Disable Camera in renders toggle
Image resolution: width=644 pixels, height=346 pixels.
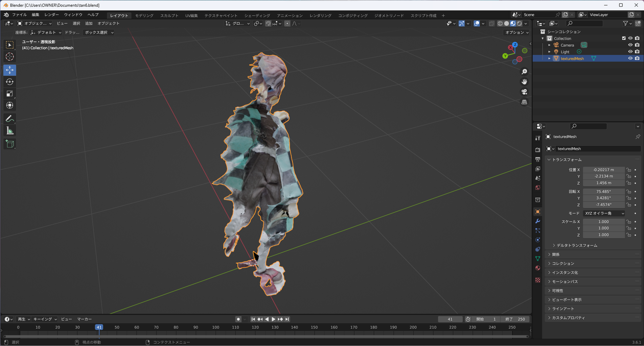click(x=637, y=45)
